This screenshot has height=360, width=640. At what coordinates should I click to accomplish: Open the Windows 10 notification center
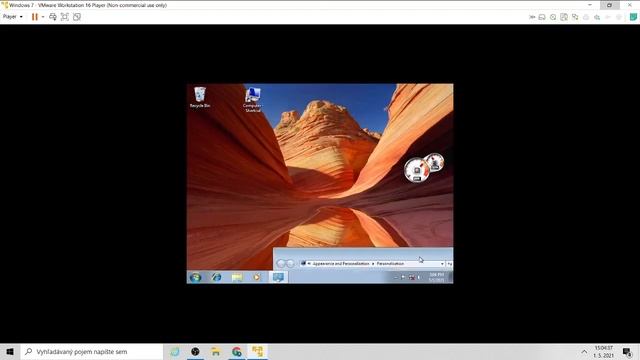627,351
